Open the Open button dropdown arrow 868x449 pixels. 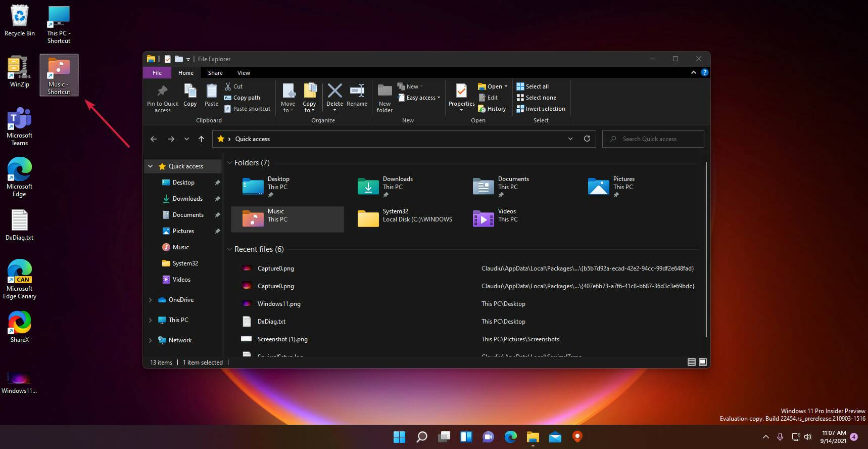[506, 86]
